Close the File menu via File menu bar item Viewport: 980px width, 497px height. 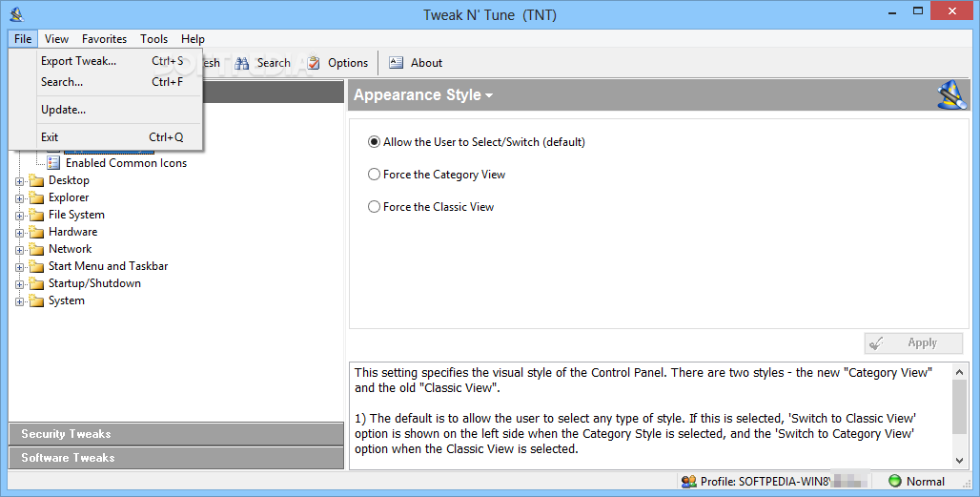pyautogui.click(x=23, y=39)
